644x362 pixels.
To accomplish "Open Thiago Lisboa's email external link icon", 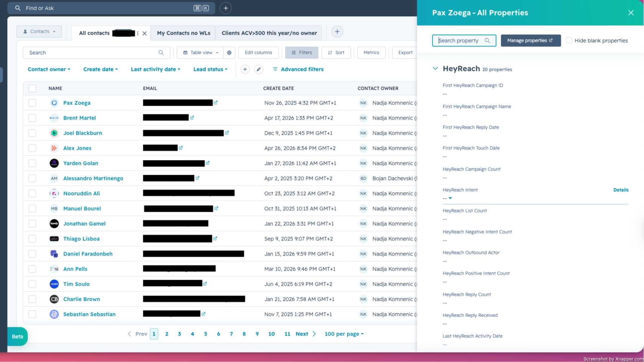I will (x=215, y=238).
